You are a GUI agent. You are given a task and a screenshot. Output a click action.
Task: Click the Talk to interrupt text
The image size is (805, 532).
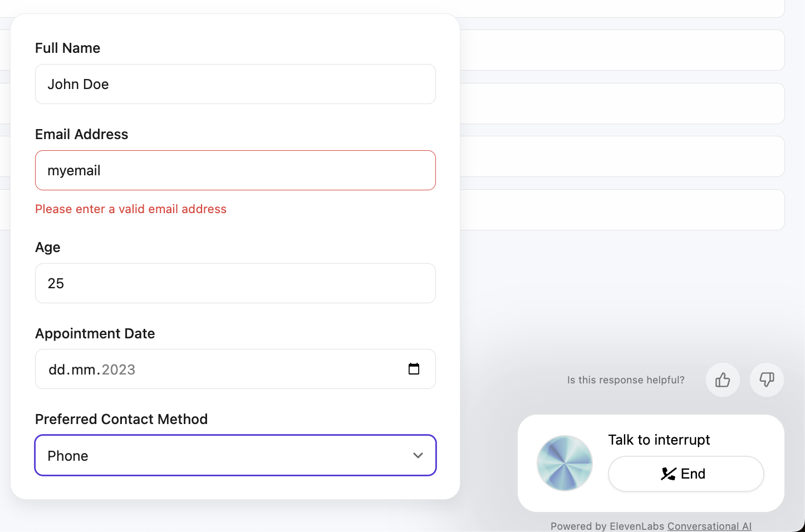659,440
